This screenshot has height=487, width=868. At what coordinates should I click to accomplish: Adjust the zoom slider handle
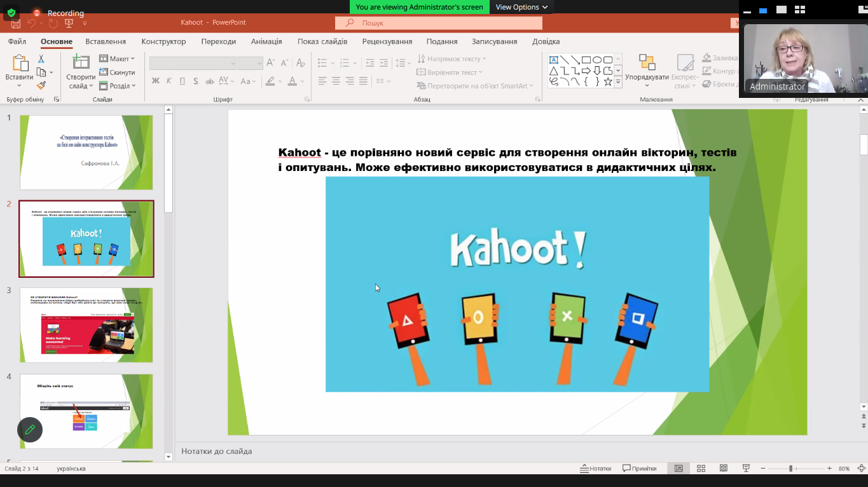(791, 469)
